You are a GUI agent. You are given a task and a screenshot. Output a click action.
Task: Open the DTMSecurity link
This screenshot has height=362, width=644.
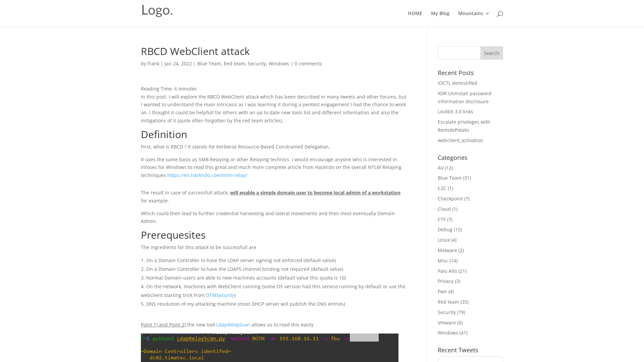pyautogui.click(x=220, y=295)
